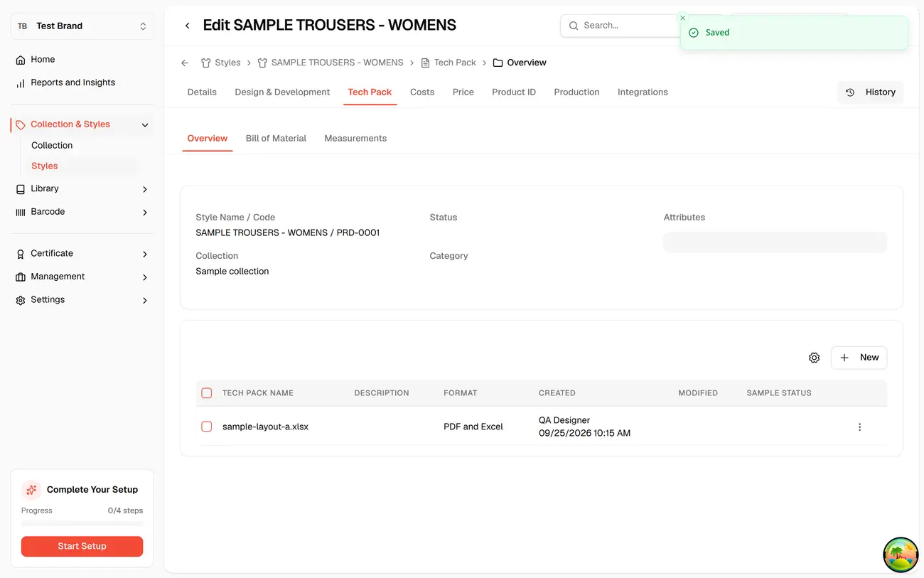Click the Library book icon
Screen dimensions: 924x578
click(x=21, y=189)
